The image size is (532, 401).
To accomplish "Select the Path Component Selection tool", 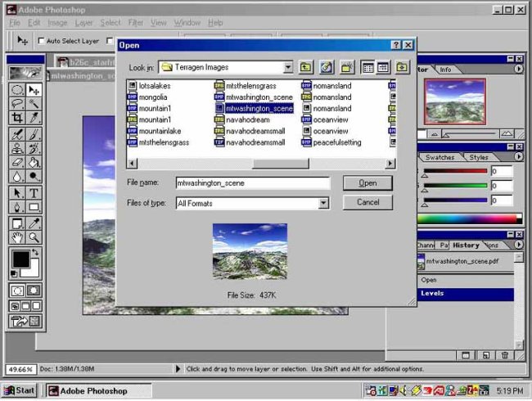I will point(17,193).
